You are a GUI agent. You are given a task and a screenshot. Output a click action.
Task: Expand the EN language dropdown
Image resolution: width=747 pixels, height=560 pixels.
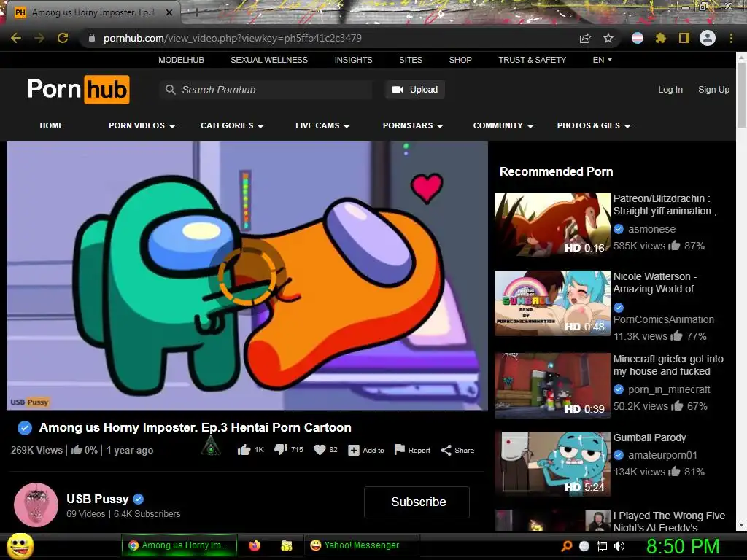click(602, 60)
